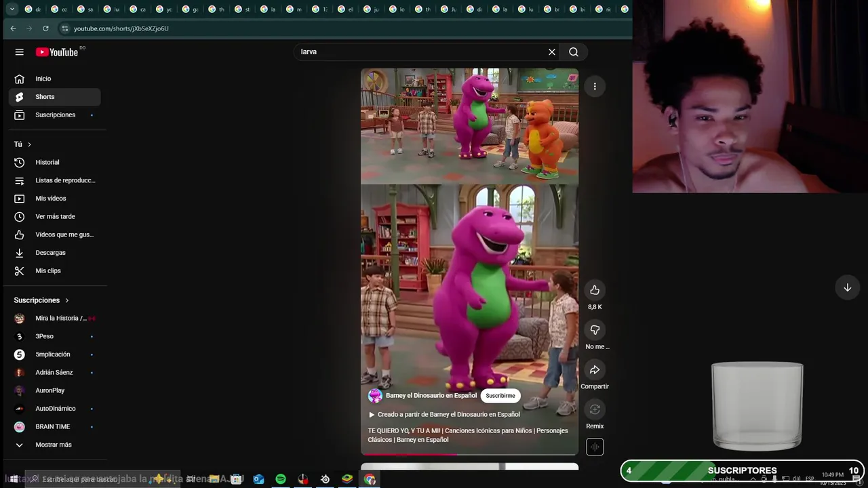Screen dimensions: 868x488
Task: Open Creado a partir de Barney link
Action: (x=444, y=415)
